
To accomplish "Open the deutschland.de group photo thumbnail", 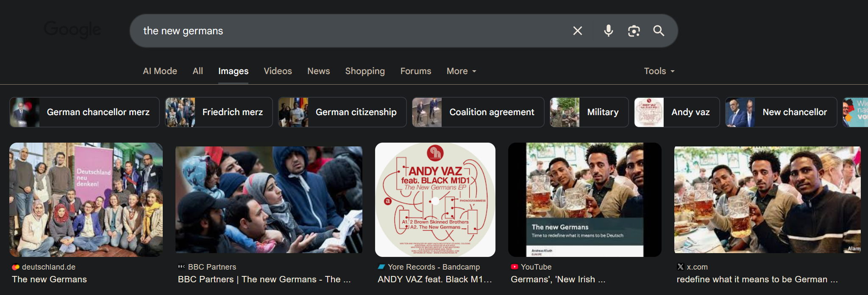I will [86, 200].
